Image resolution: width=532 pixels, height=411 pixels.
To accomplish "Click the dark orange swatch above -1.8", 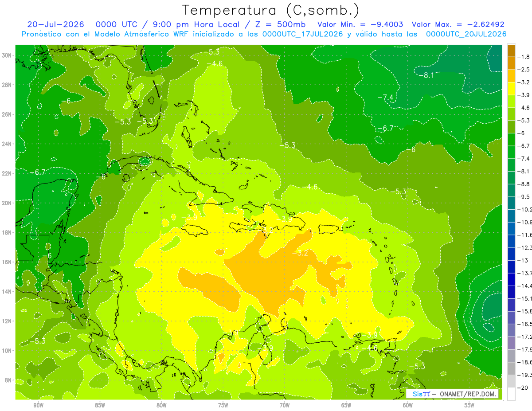I will point(511,51).
